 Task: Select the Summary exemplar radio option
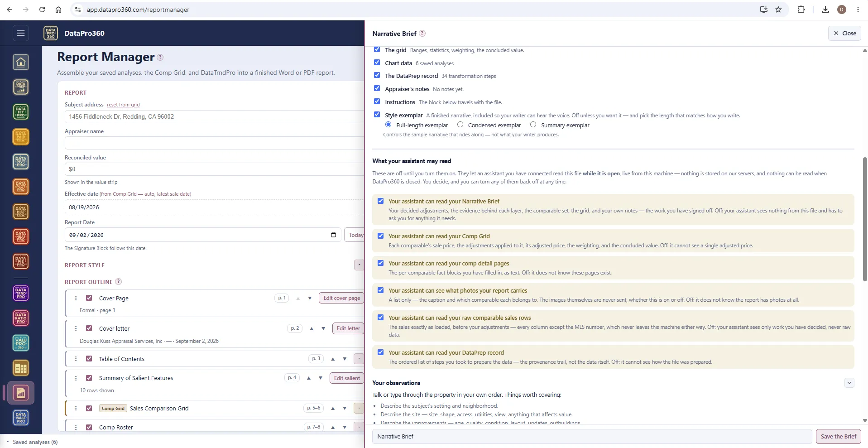click(x=533, y=125)
